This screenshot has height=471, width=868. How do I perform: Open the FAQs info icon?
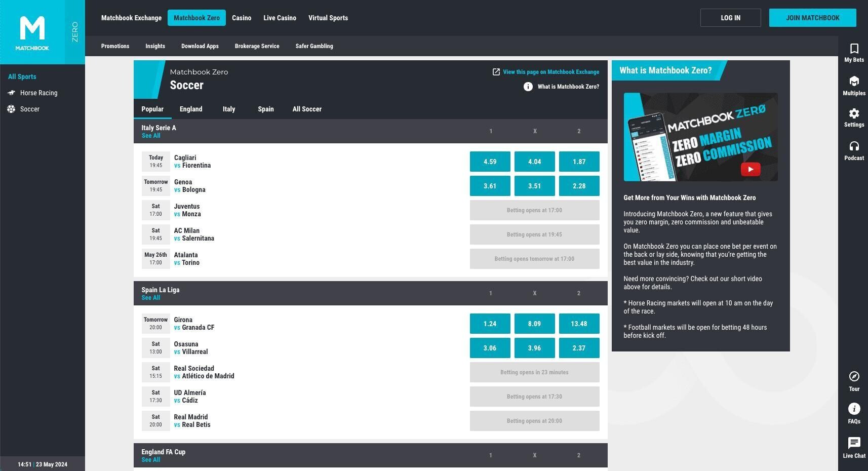click(854, 409)
